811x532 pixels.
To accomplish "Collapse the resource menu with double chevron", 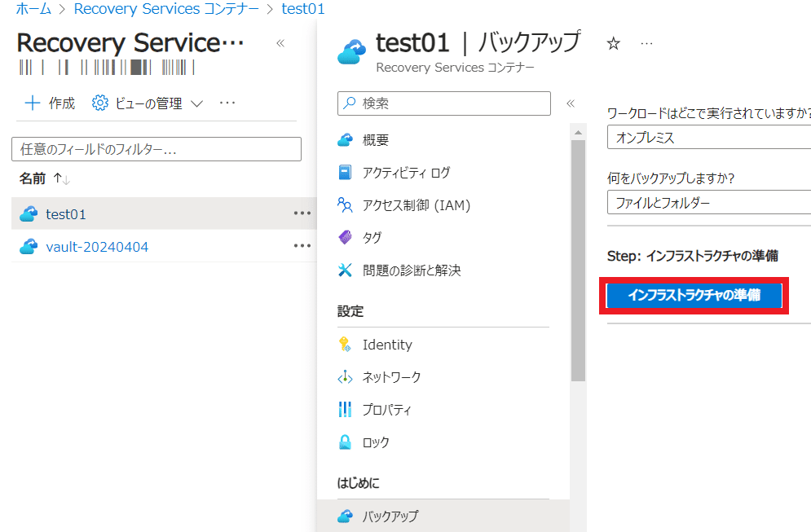I will click(571, 103).
